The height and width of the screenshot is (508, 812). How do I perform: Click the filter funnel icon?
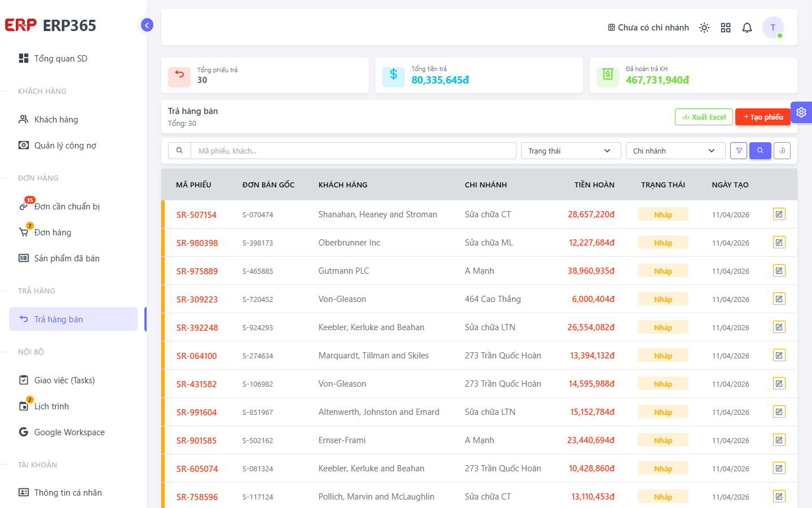(739, 151)
